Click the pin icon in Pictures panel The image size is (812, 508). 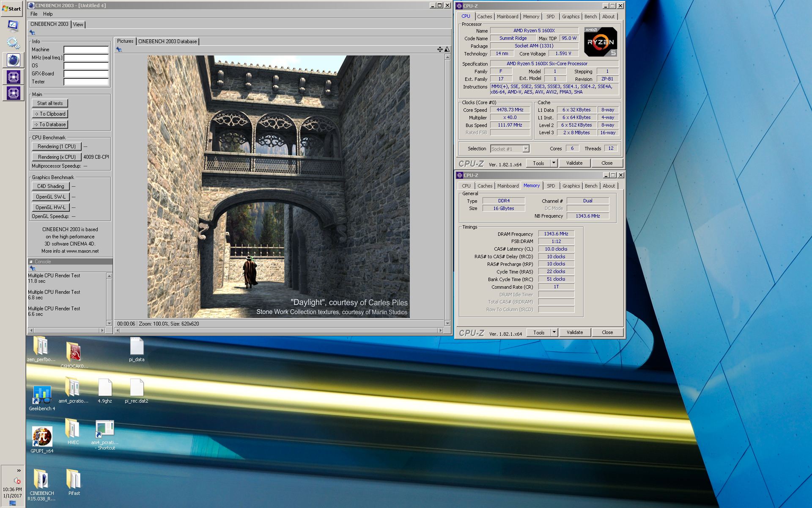click(119, 50)
